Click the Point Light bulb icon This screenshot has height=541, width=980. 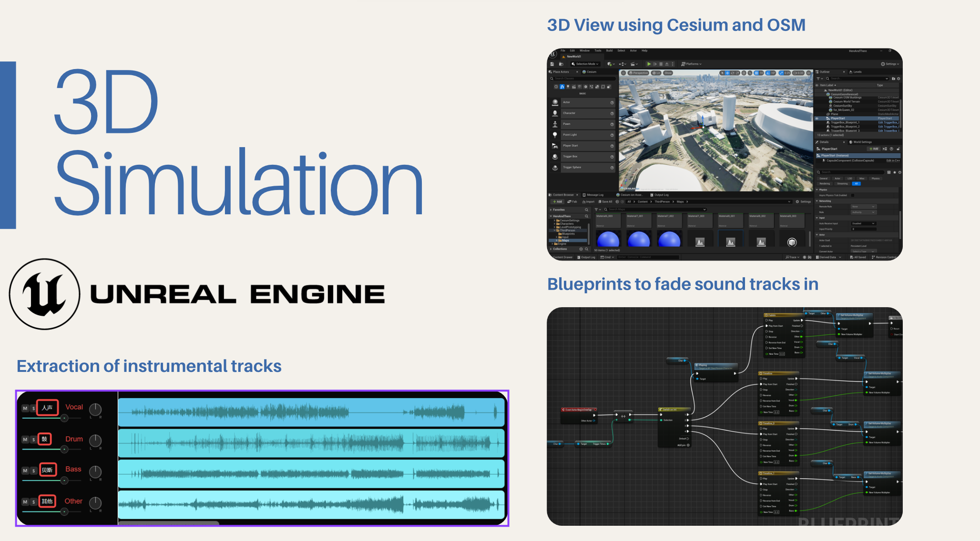pos(555,135)
